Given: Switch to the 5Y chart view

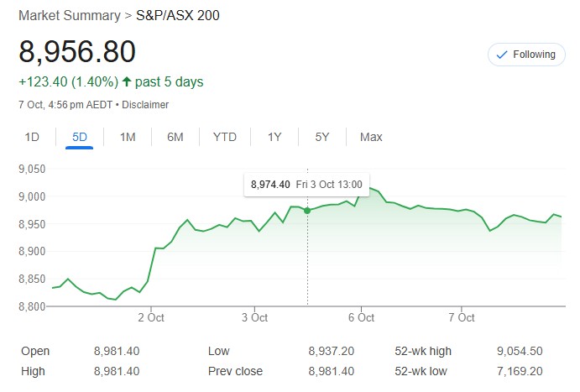Looking at the screenshot, I should (322, 137).
